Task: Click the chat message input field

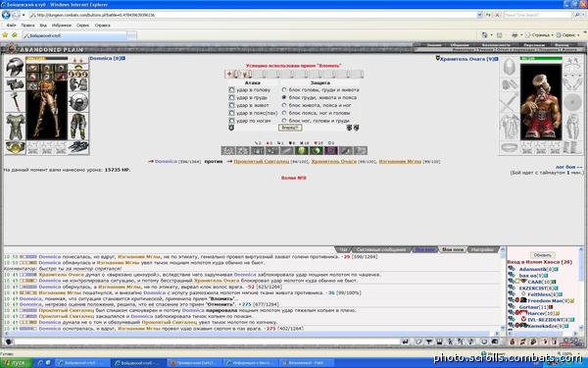Action: [206, 342]
